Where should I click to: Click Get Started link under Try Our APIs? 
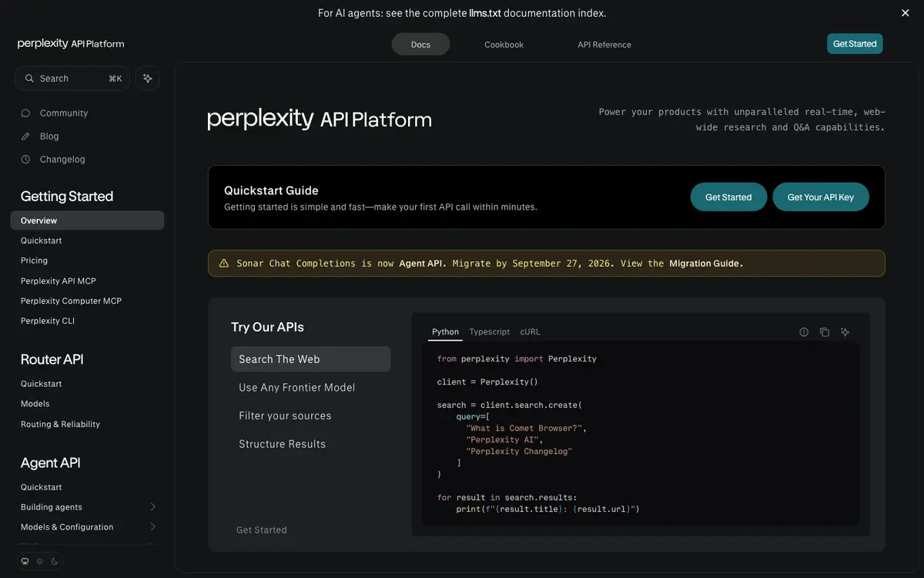coord(262,530)
